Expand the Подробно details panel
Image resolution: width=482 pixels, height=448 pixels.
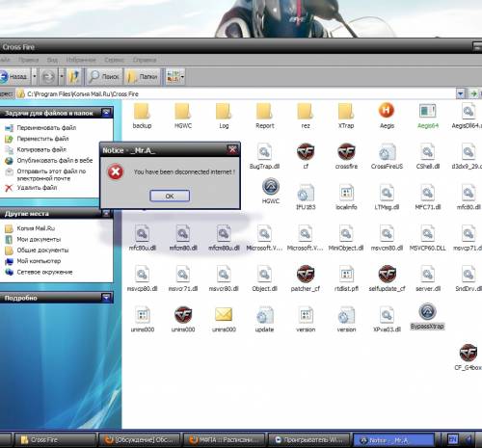106,298
